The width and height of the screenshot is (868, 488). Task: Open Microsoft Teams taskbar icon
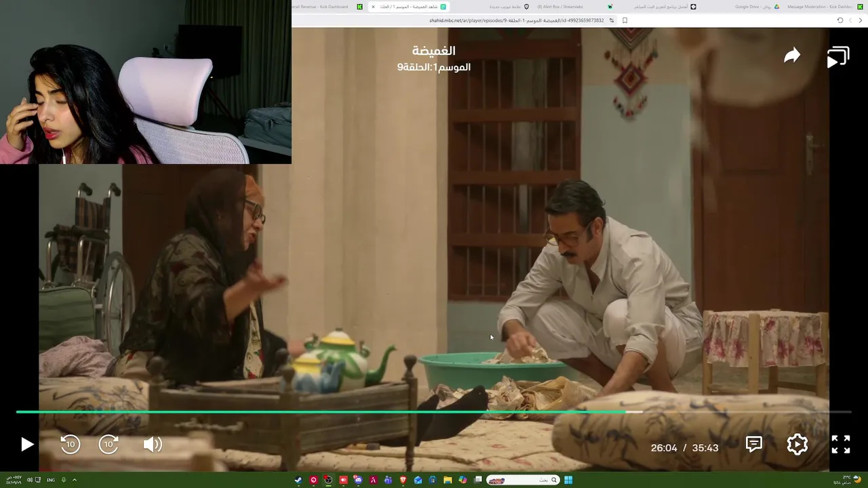click(x=388, y=480)
